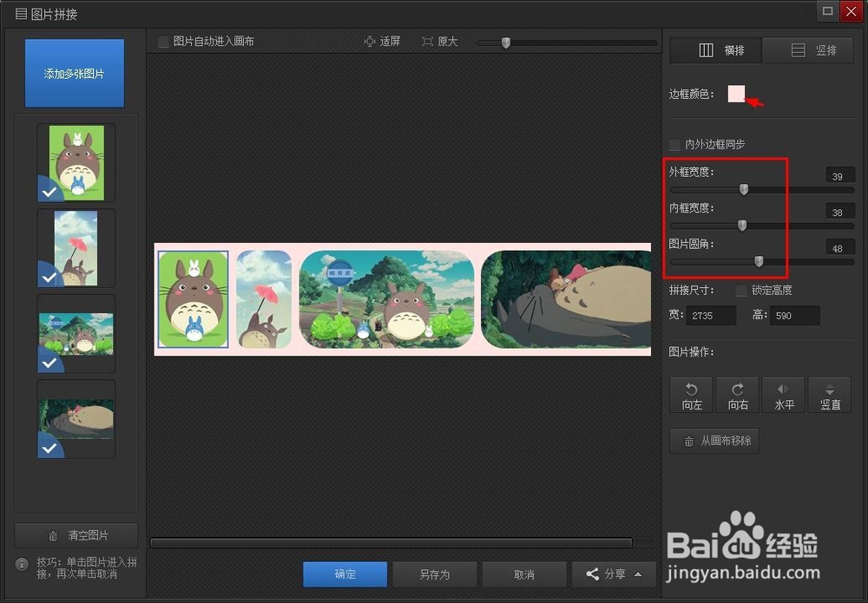Screen dimensions: 868x603
Task: Click 从画布移除 to remove from canvas
Action: coord(714,441)
